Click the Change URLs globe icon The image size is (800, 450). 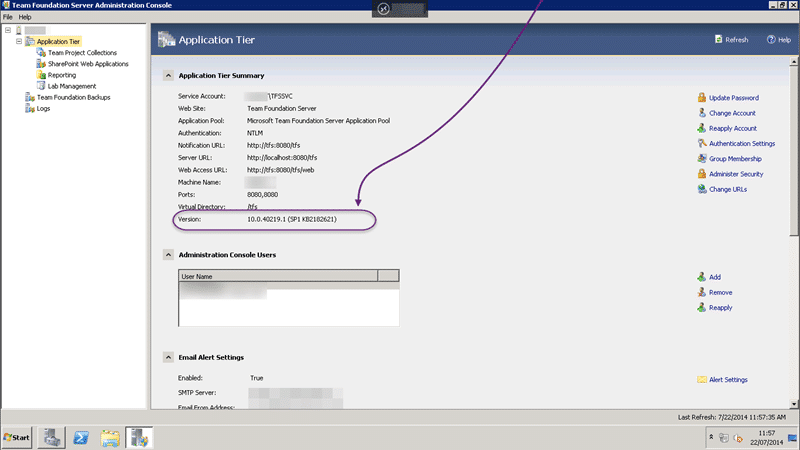[x=702, y=189]
